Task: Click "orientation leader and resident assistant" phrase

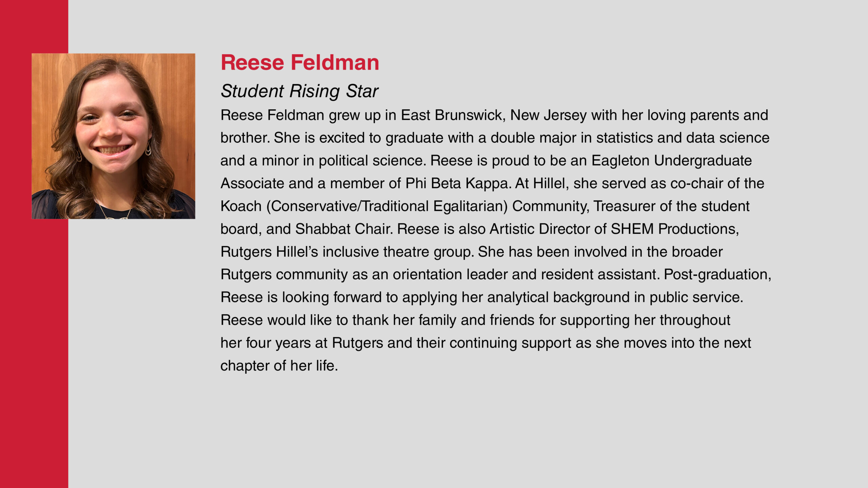Action: pos(526,274)
